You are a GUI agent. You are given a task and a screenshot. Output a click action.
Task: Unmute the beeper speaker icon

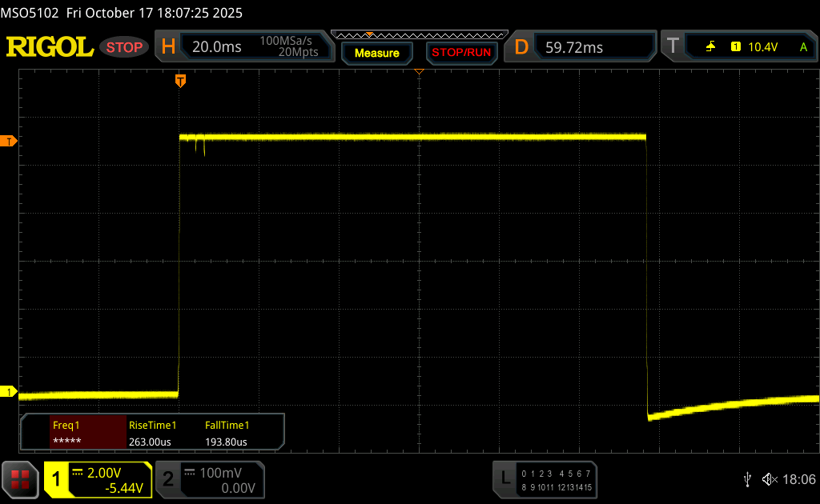[769, 478]
